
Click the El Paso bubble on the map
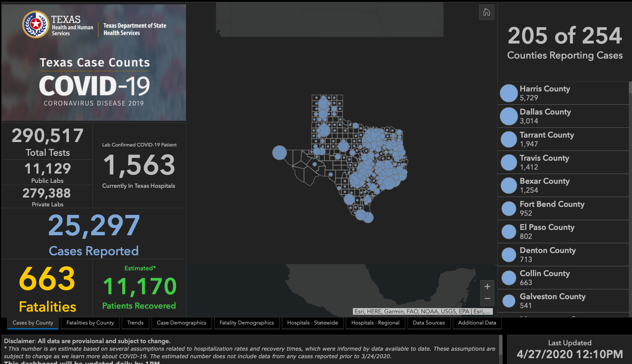click(x=280, y=153)
